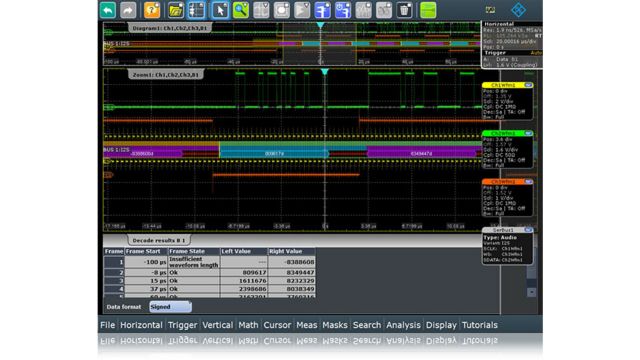Click the gray histogram waveform icon
The height and width of the screenshot is (360, 640).
(x=363, y=10)
